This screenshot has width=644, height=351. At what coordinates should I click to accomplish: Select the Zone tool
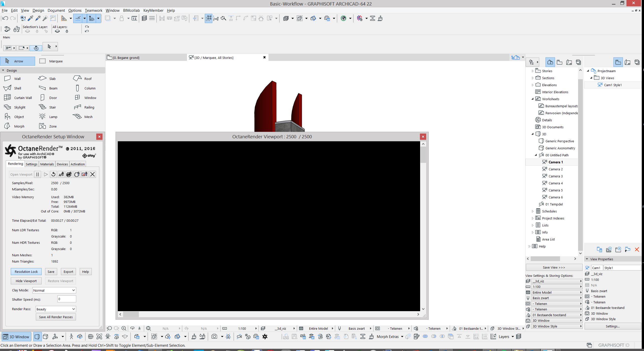tap(48, 126)
